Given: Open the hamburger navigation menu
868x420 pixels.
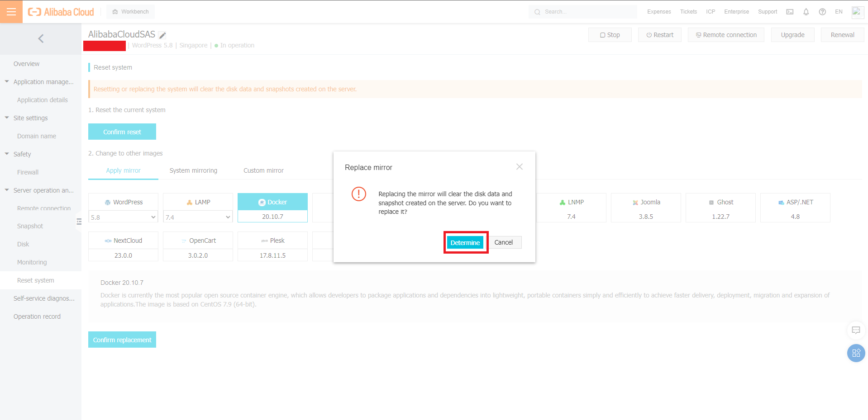Looking at the screenshot, I should tap(11, 12).
